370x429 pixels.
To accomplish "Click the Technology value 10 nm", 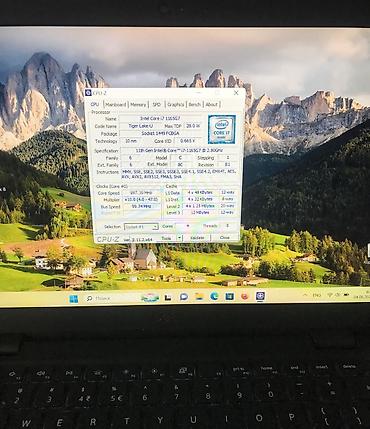I will 131,141.
